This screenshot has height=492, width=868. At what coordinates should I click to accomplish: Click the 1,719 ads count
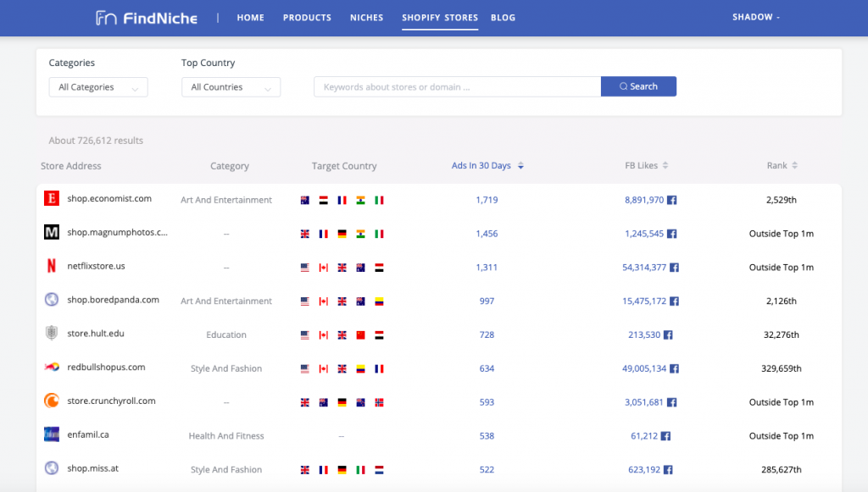click(x=487, y=200)
